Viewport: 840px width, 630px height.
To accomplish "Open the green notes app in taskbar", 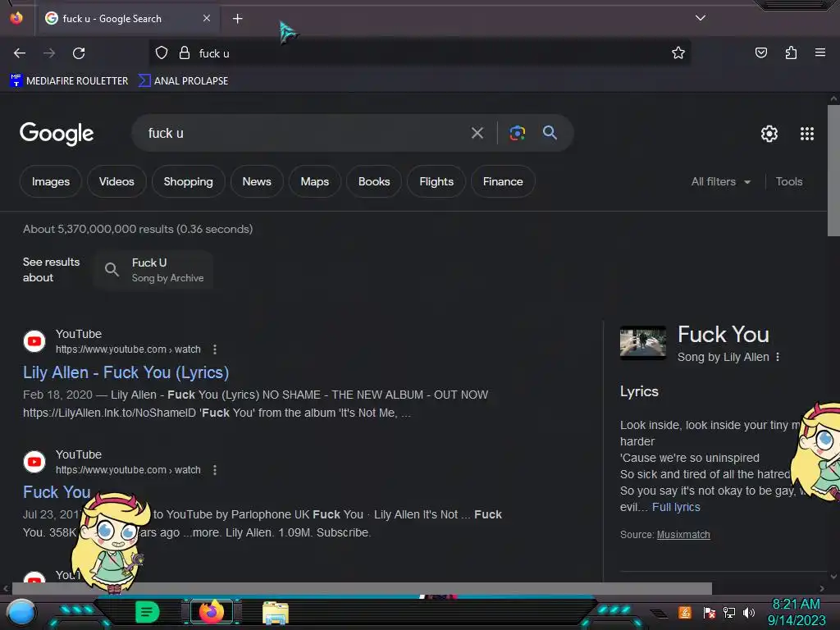I will tap(147, 612).
